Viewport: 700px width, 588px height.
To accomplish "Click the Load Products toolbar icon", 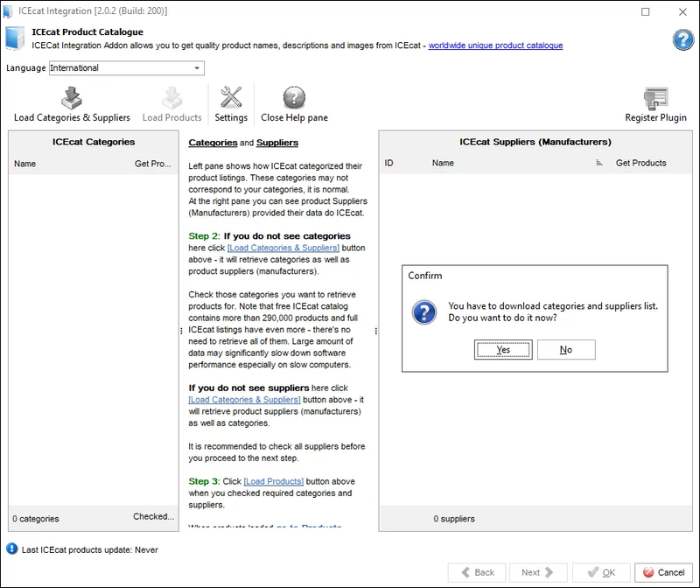I will [171, 98].
